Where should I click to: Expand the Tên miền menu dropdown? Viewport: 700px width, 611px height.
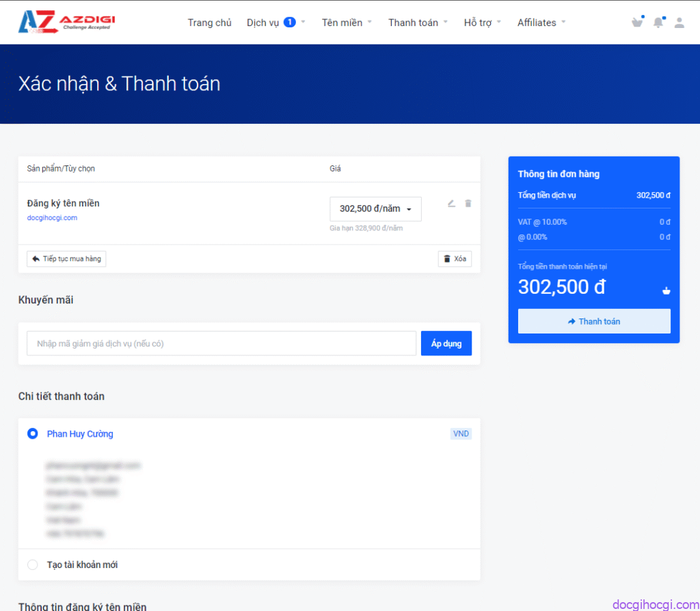click(x=347, y=23)
